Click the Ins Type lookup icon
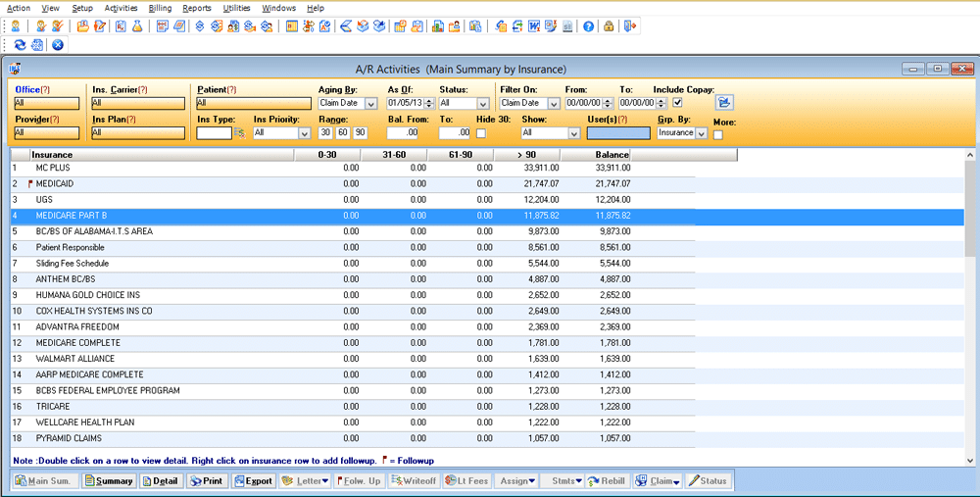980x497 pixels. 239,132
